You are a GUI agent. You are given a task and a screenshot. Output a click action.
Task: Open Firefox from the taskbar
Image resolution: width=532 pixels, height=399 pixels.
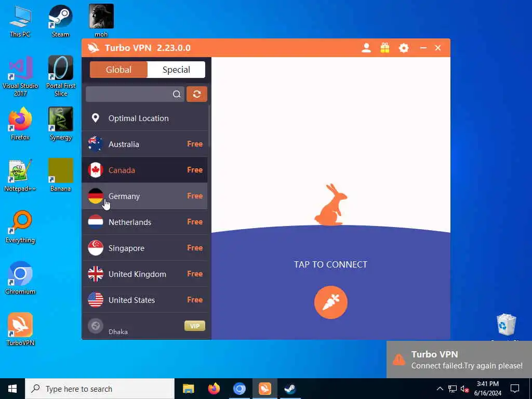214,389
